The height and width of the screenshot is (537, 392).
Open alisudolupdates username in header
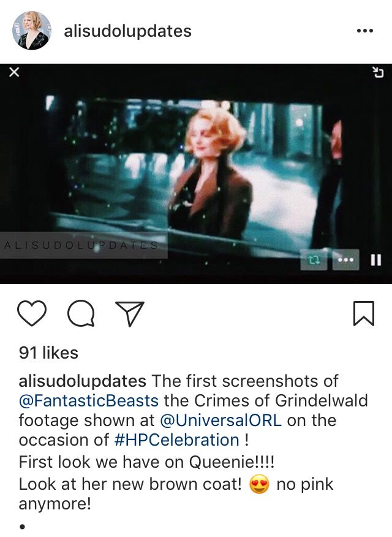tap(127, 31)
